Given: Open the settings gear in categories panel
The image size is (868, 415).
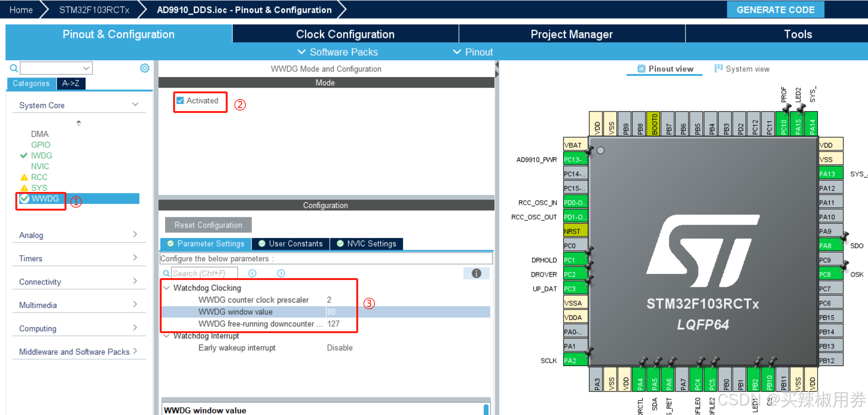Looking at the screenshot, I should tap(144, 68).
